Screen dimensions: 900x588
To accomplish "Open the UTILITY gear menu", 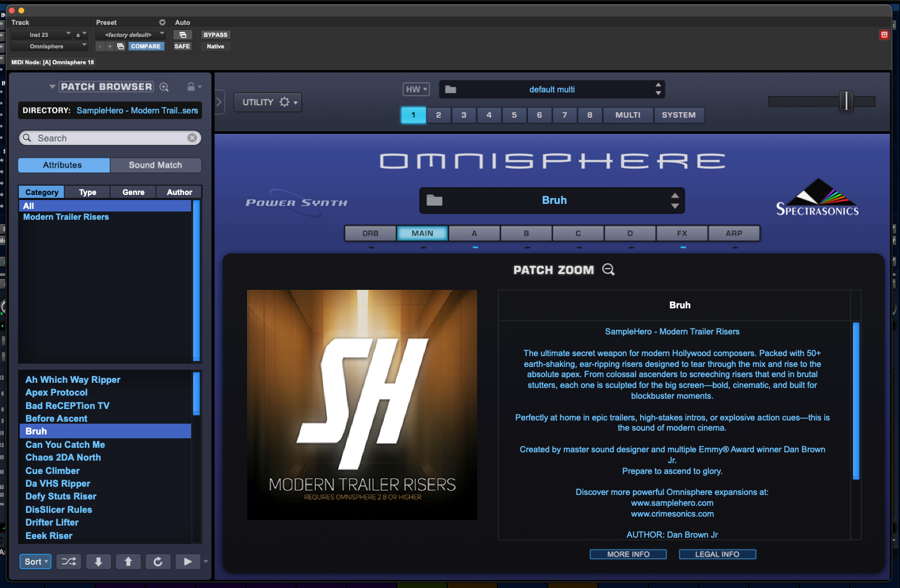I will coord(268,102).
